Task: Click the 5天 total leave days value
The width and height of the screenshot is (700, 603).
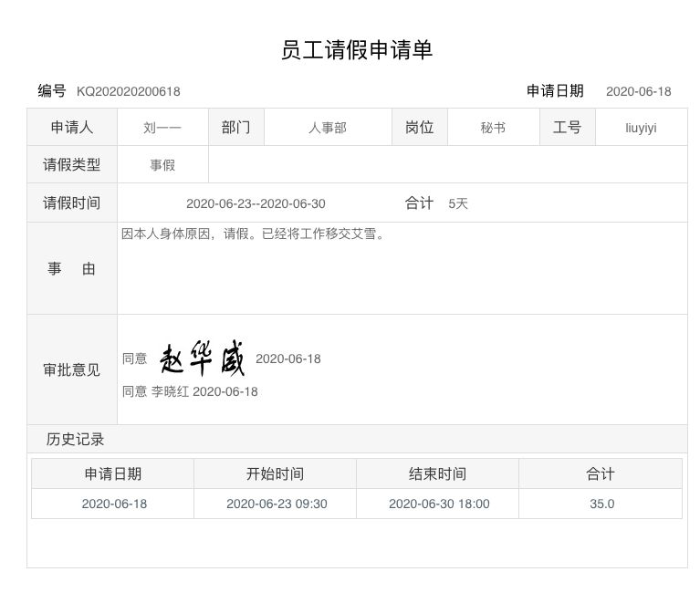Action: 458,203
